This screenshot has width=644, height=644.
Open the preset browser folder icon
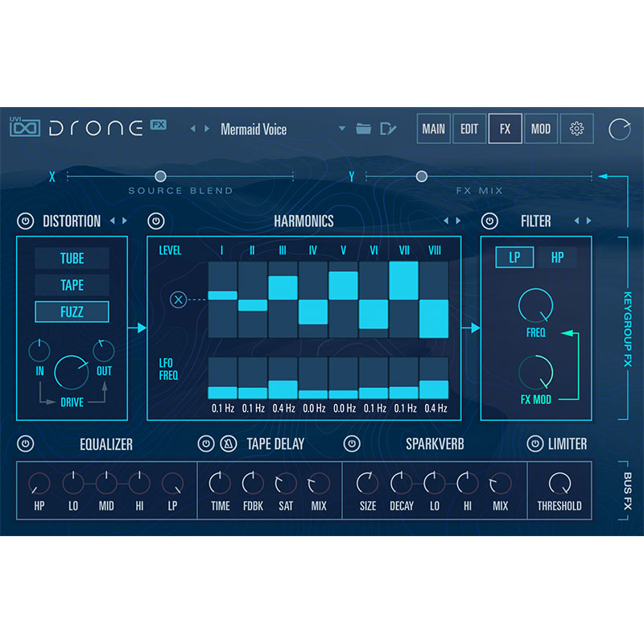(363, 129)
